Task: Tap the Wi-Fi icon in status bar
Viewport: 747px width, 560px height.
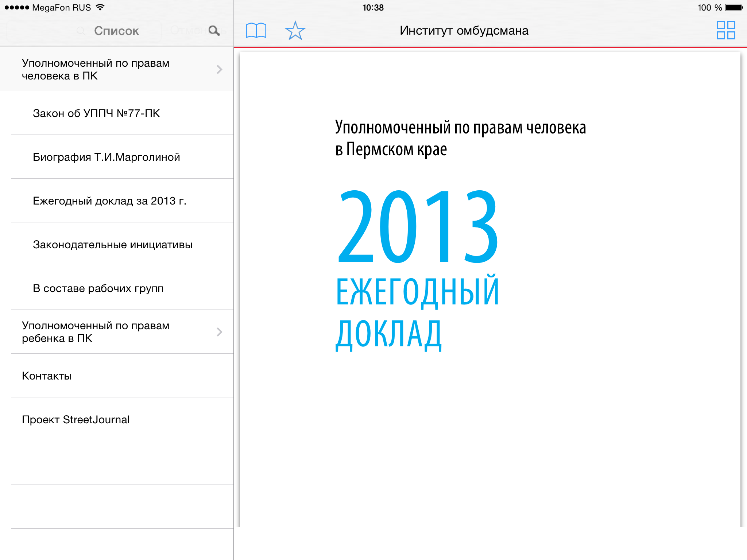Action: [x=100, y=7]
